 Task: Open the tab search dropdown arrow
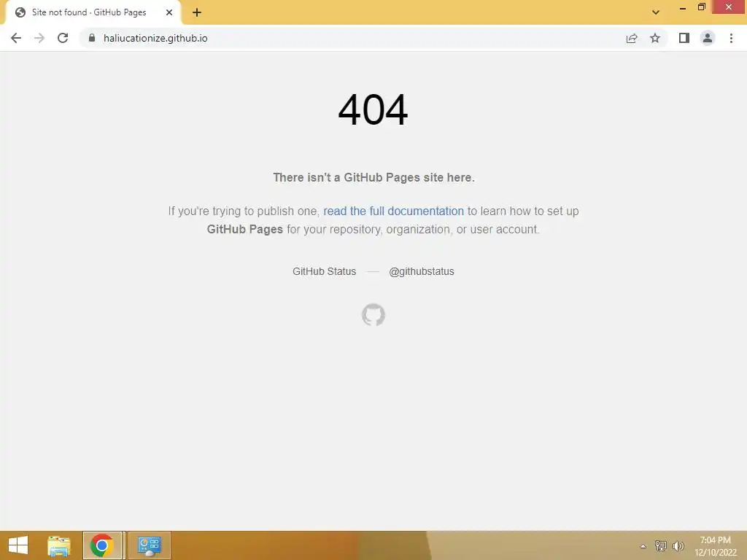[656, 12]
